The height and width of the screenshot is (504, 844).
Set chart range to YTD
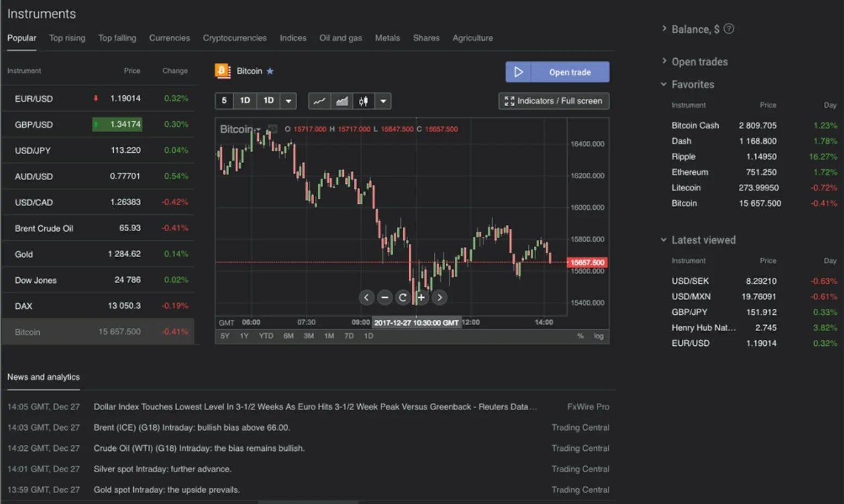coord(266,336)
